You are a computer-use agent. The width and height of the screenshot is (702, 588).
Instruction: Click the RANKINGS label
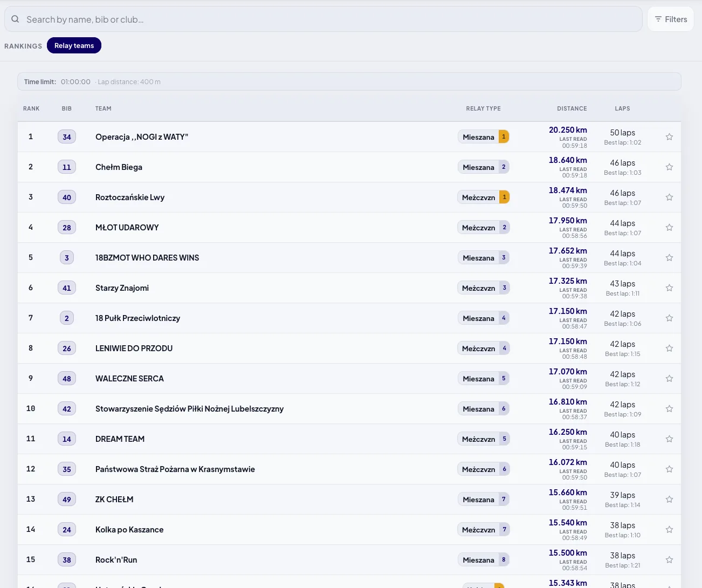(23, 46)
